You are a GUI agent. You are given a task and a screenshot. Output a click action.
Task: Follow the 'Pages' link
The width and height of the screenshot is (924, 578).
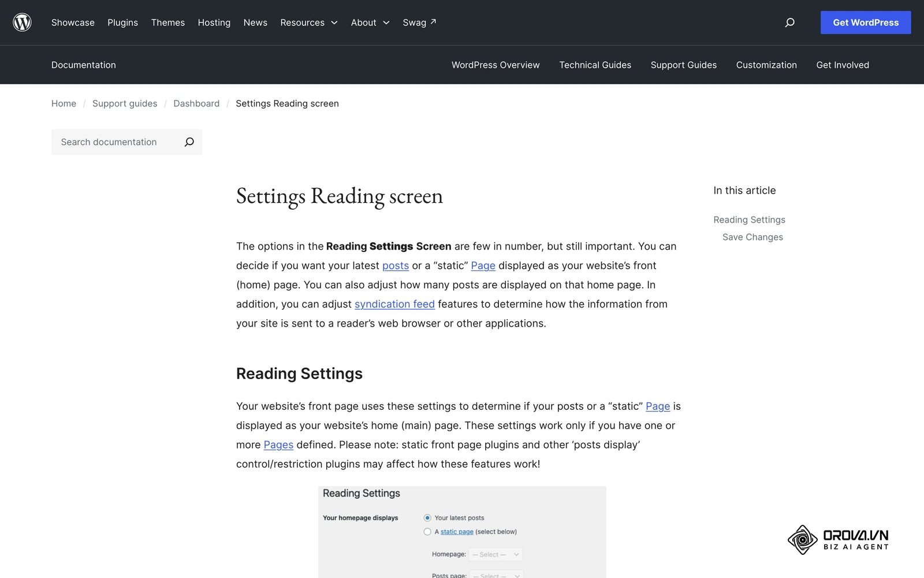coord(278,444)
